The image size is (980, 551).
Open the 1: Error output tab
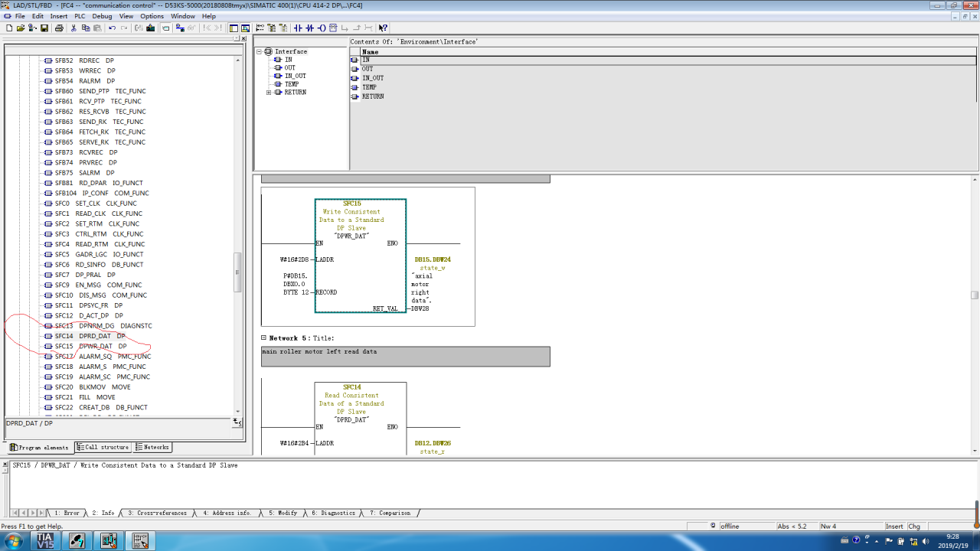pos(67,513)
